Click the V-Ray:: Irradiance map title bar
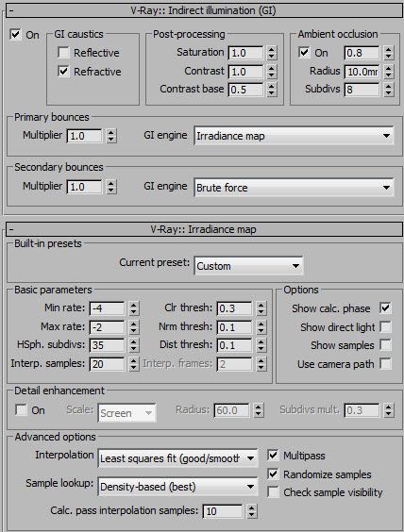 [x=205, y=229]
